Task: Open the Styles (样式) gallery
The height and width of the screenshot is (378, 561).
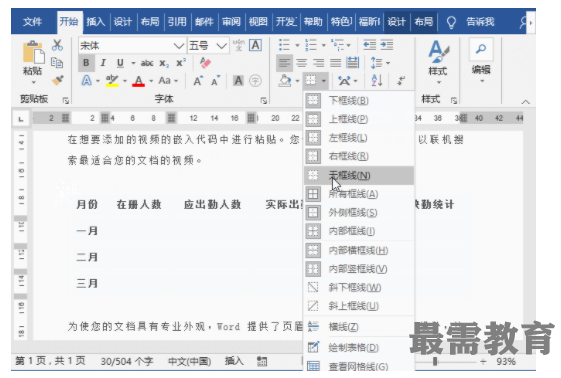Action: 438,62
